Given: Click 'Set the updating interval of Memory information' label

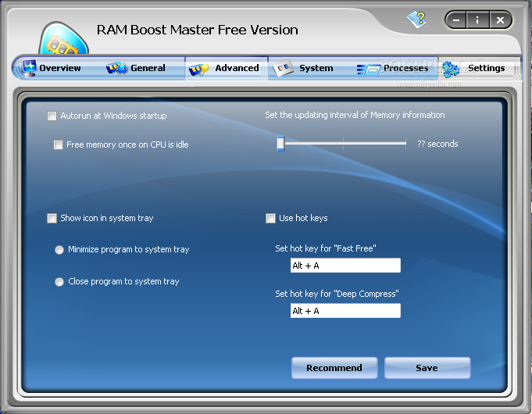Looking at the screenshot, I should (x=355, y=115).
